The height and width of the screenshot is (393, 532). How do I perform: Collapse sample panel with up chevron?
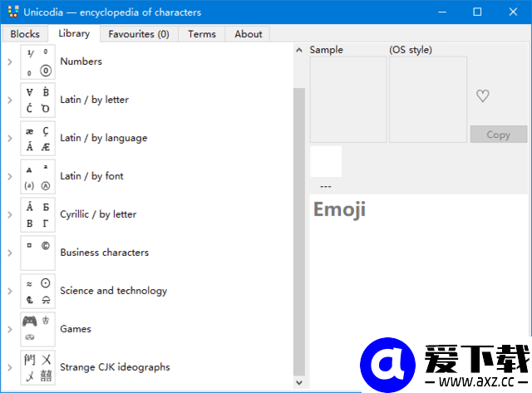tap(299, 50)
